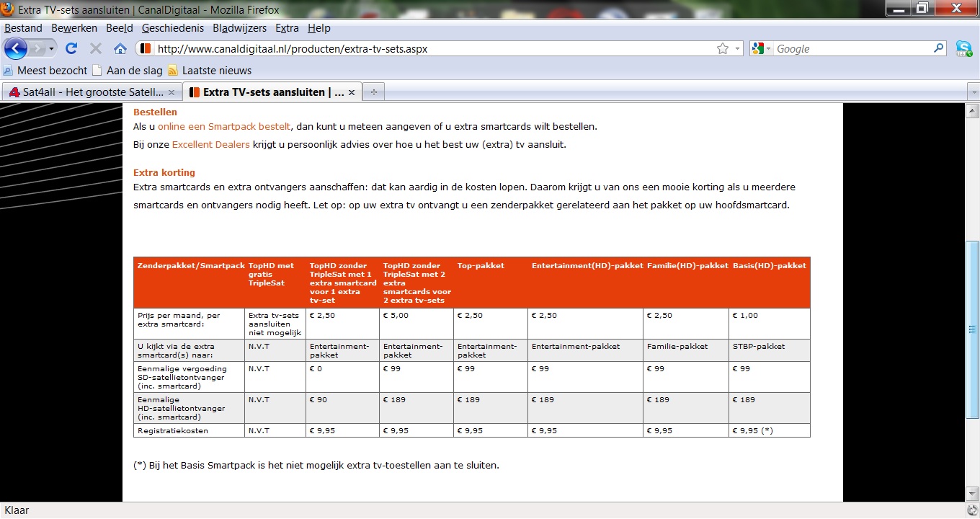Click the scrollbar down arrow
The width and height of the screenshot is (980, 519).
[x=972, y=494]
